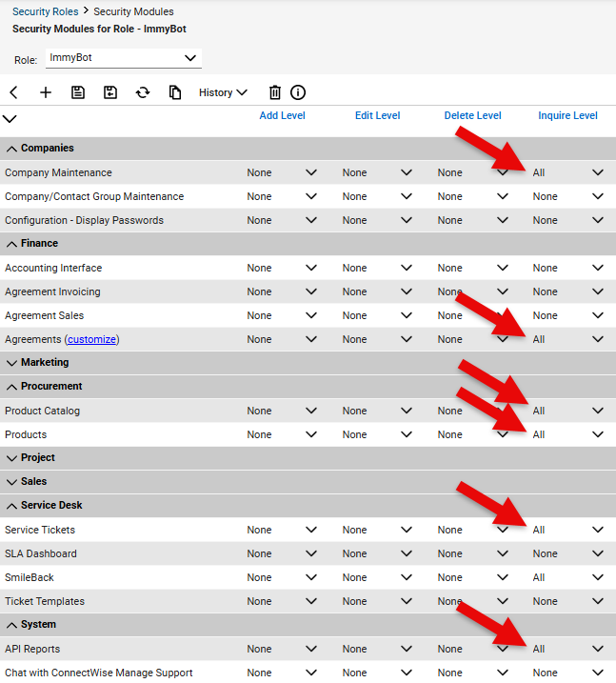Viewport: 616px width, 683px height.
Task: Click the Security Roles breadcrumb link
Action: 45,11
